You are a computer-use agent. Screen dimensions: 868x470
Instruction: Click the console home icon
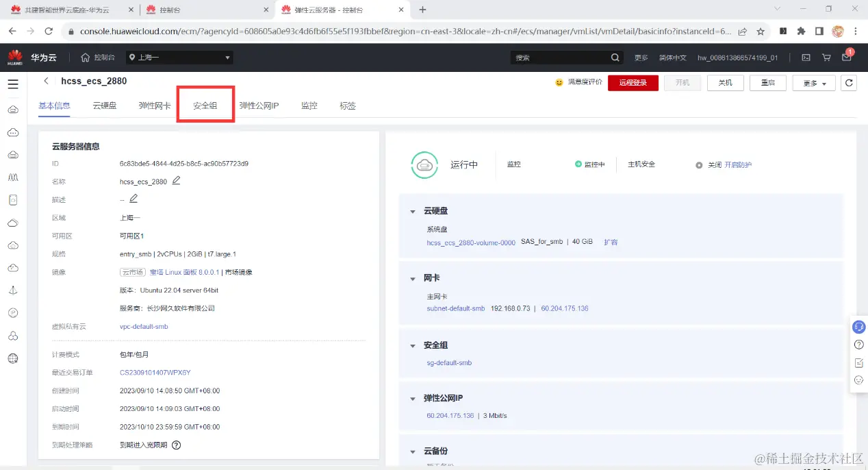[x=86, y=58]
